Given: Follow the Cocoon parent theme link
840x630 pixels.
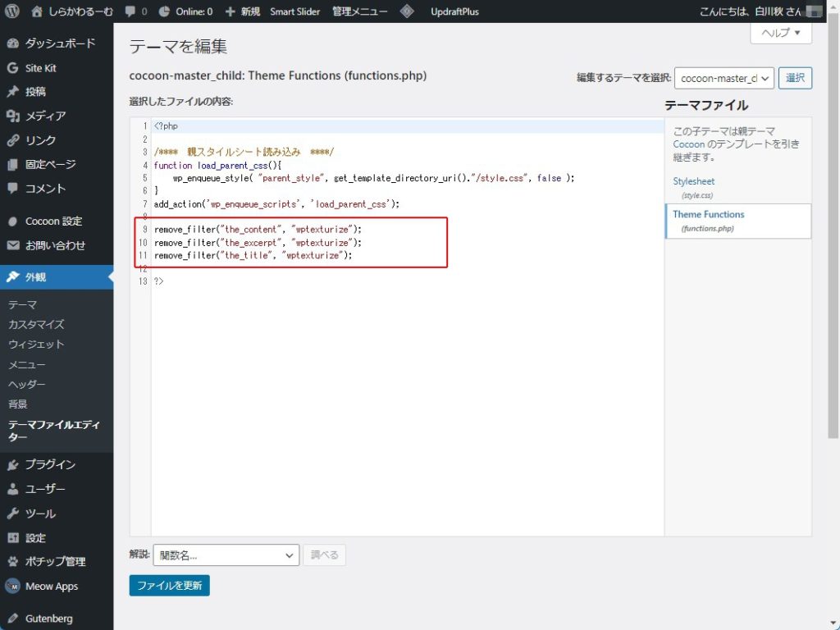Looking at the screenshot, I should 688,144.
